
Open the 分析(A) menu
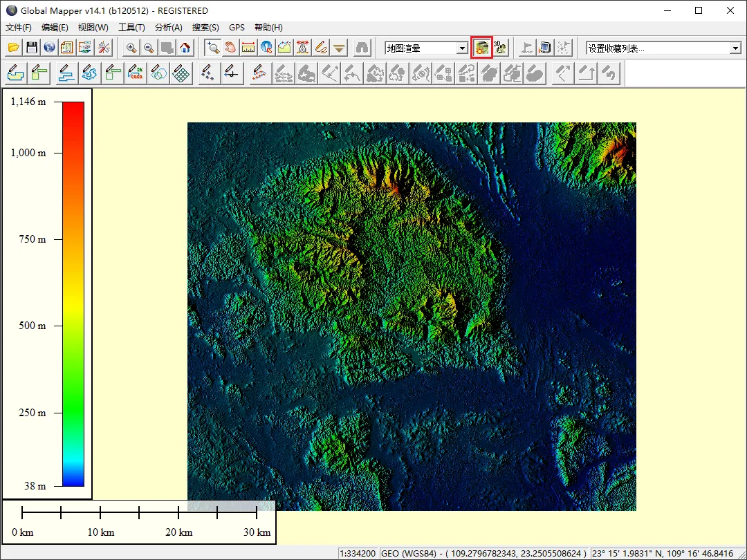(169, 28)
